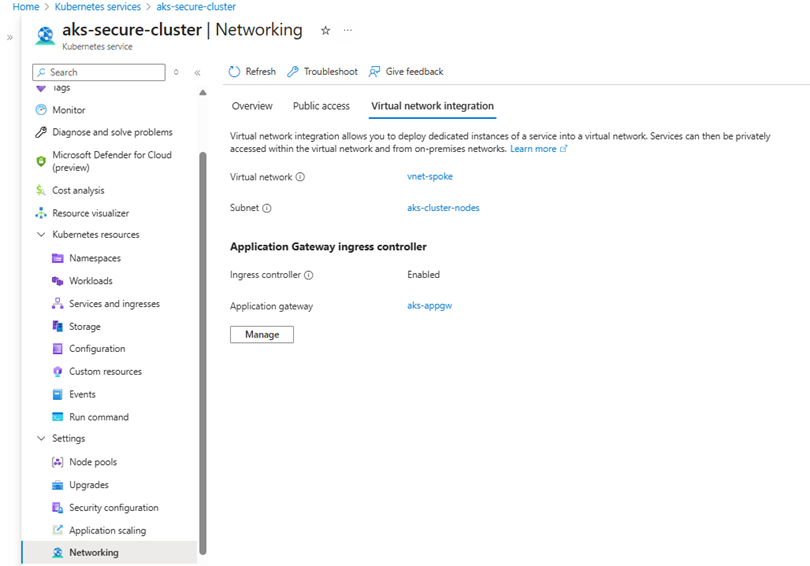Expand the portal menu double arrow
810x566 pixels.
(10, 37)
